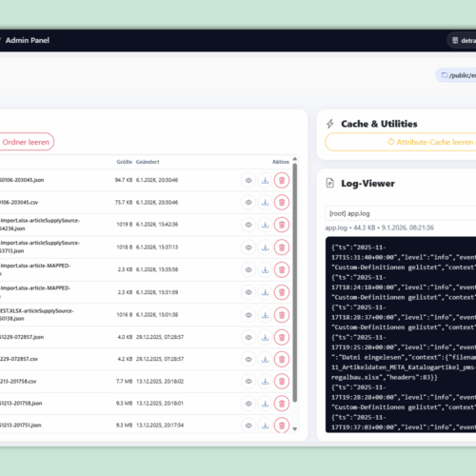The height and width of the screenshot is (476, 476).
Task: Delete the 4.0 KB json file
Action: coord(282,337)
